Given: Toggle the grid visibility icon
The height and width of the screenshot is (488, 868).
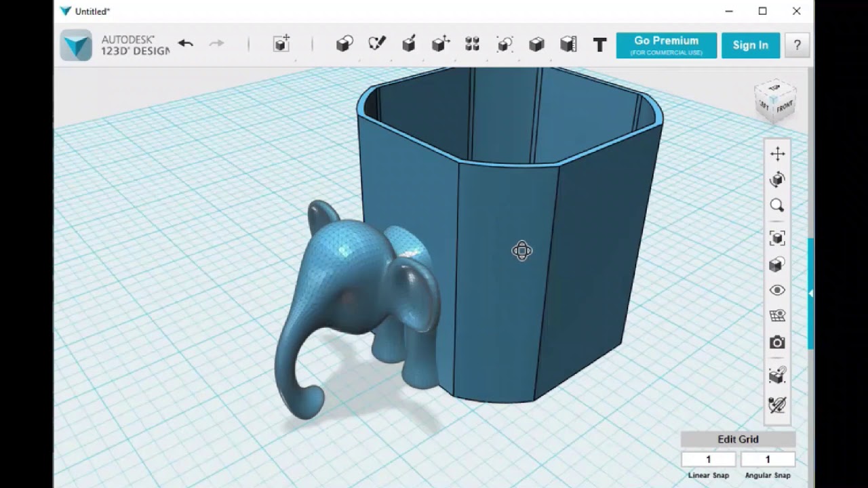Looking at the screenshot, I should (777, 316).
